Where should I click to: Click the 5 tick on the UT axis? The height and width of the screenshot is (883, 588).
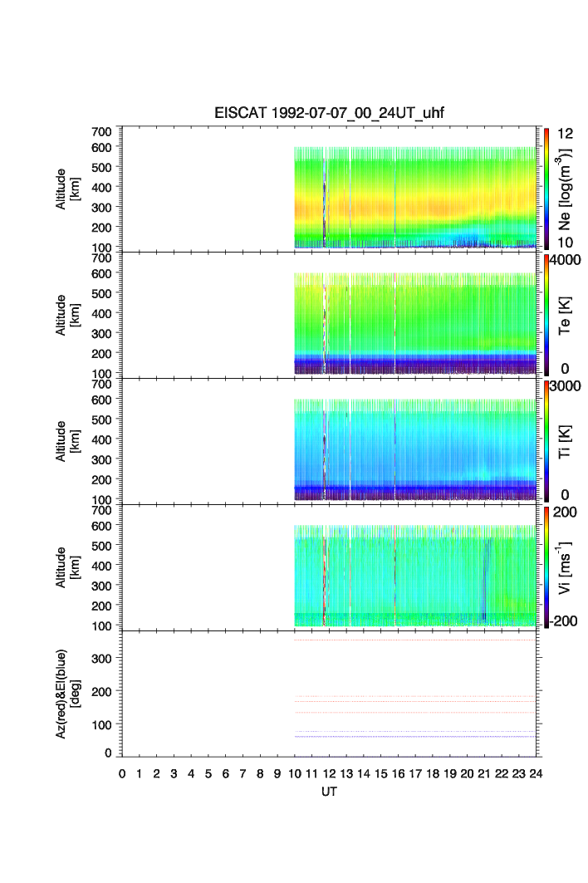point(208,773)
